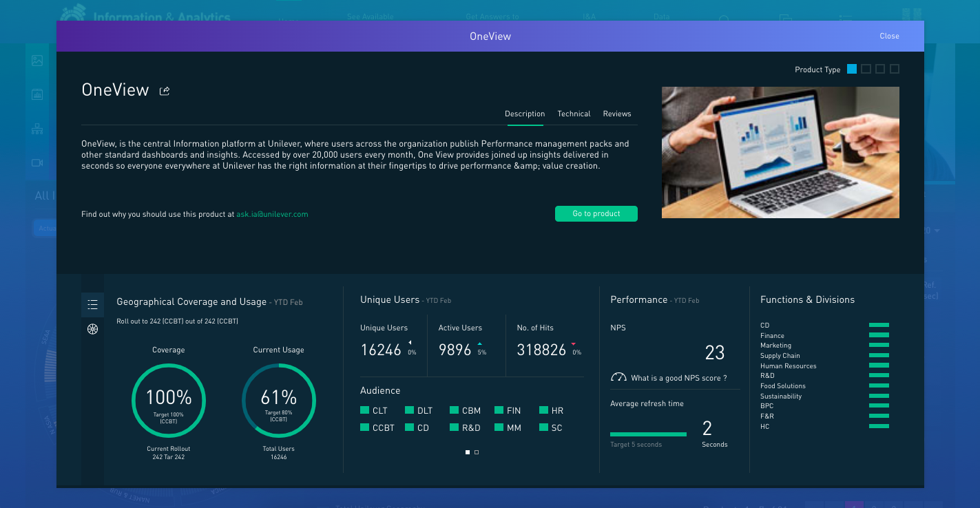
Task: Switch to the Technical tab
Action: click(x=574, y=114)
